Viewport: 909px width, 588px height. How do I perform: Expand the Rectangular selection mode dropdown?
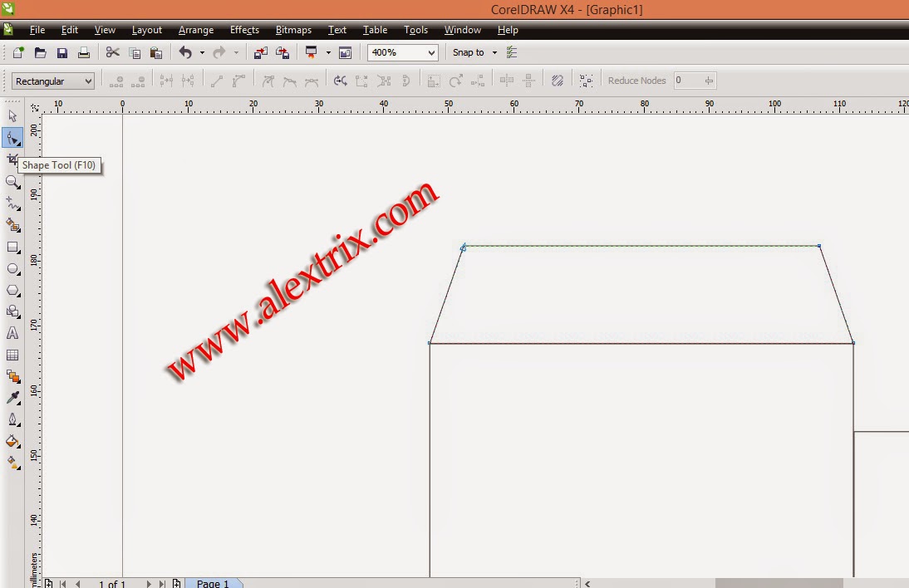point(88,81)
